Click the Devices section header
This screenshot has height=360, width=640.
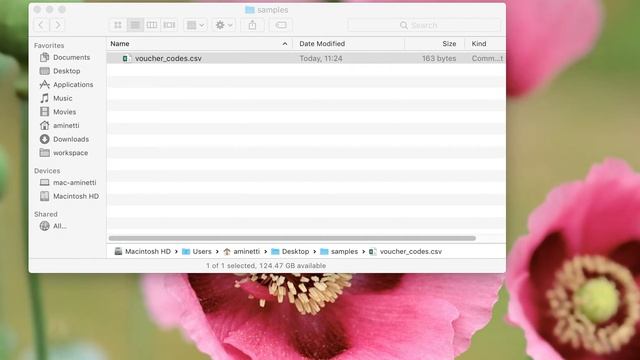click(47, 171)
